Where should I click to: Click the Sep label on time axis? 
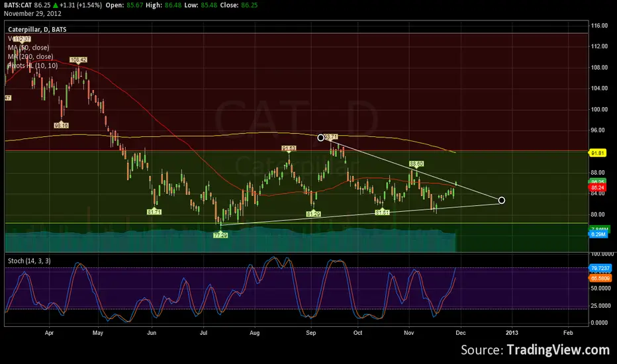(311, 333)
